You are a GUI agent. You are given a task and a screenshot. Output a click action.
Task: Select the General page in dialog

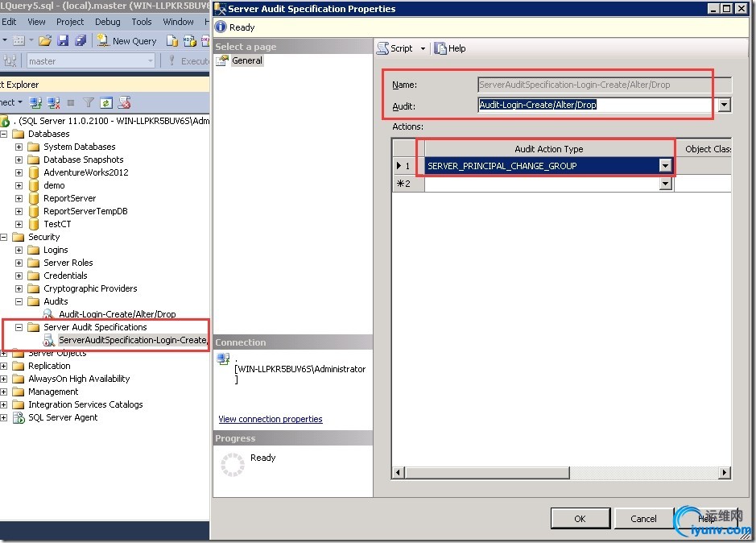pyautogui.click(x=247, y=60)
